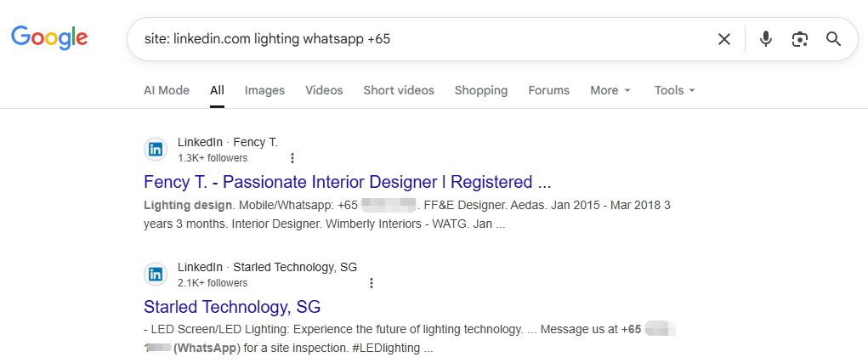Open search by image camera icon
The image size is (868, 363).
pyautogui.click(x=799, y=39)
